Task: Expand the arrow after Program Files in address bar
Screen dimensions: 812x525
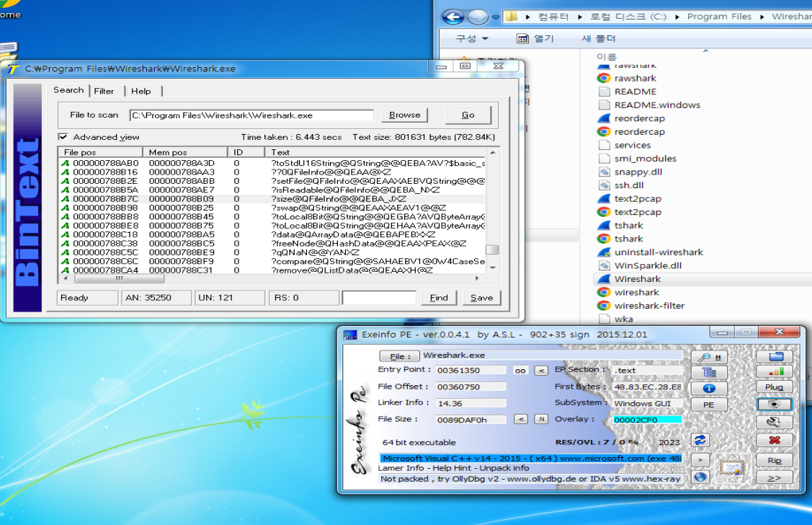Action: 762,17
